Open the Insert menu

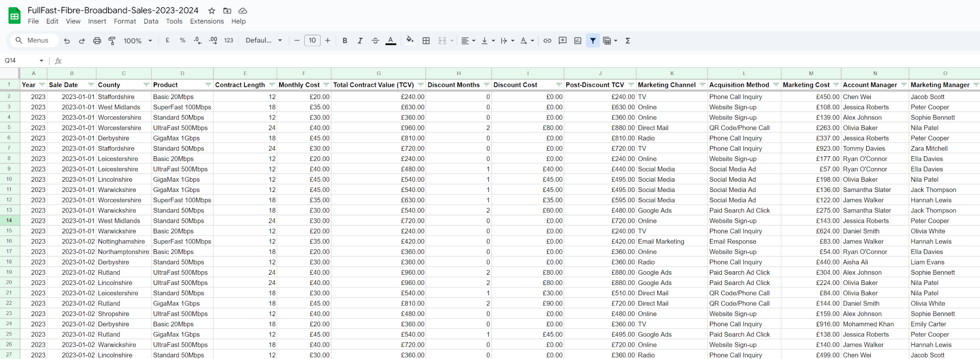point(97,21)
